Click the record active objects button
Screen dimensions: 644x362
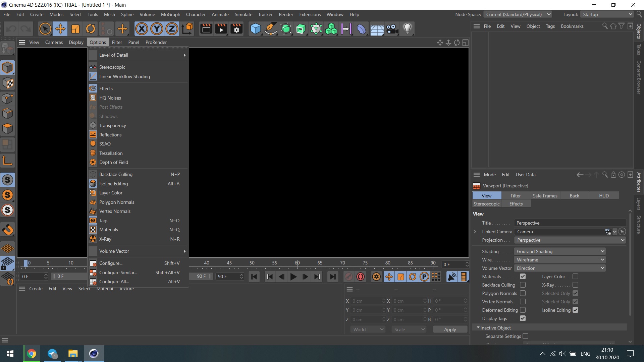coord(348,277)
